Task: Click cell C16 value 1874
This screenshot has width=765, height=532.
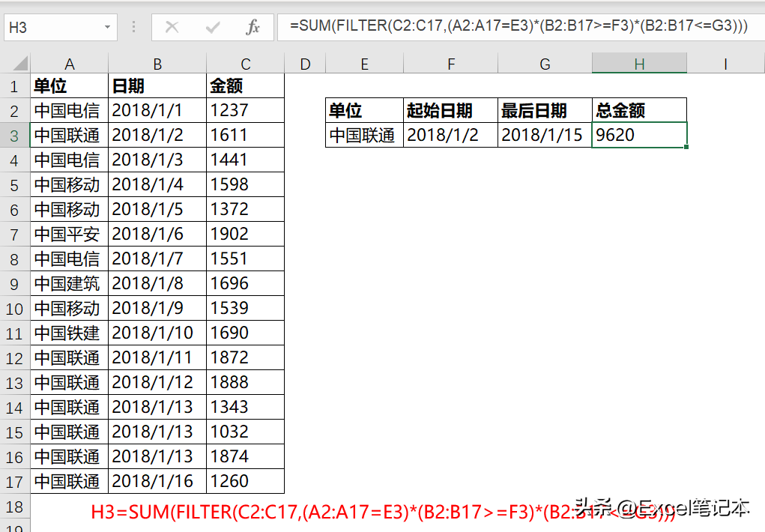Action: [246, 457]
